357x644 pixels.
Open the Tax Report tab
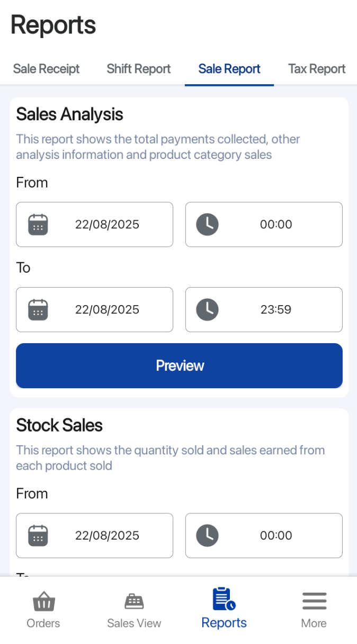pos(317,69)
